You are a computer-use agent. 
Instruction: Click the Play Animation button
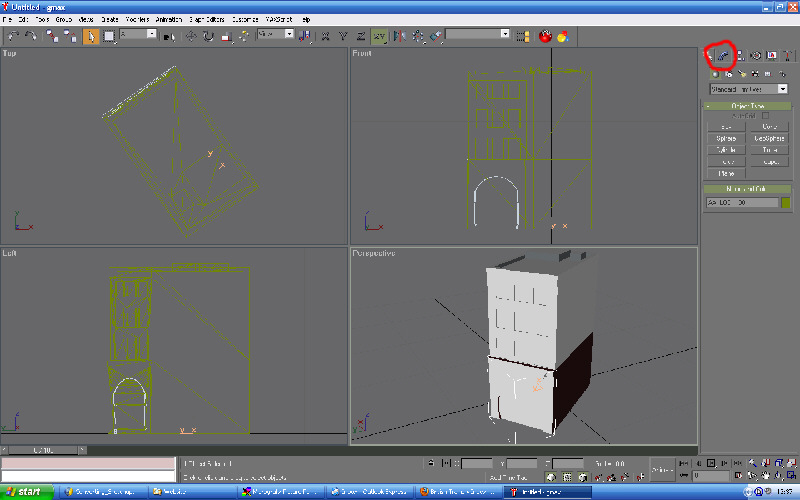[x=711, y=463]
